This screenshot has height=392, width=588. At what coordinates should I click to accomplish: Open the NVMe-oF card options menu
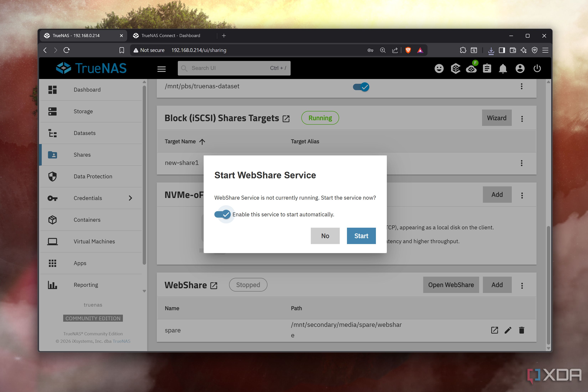point(522,195)
